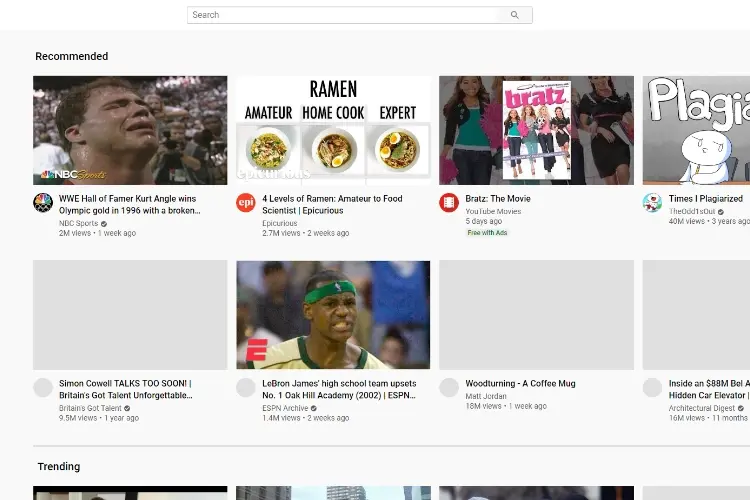The height and width of the screenshot is (500, 750).
Task: Open the LeBron James video thumbnail
Action: tap(333, 315)
